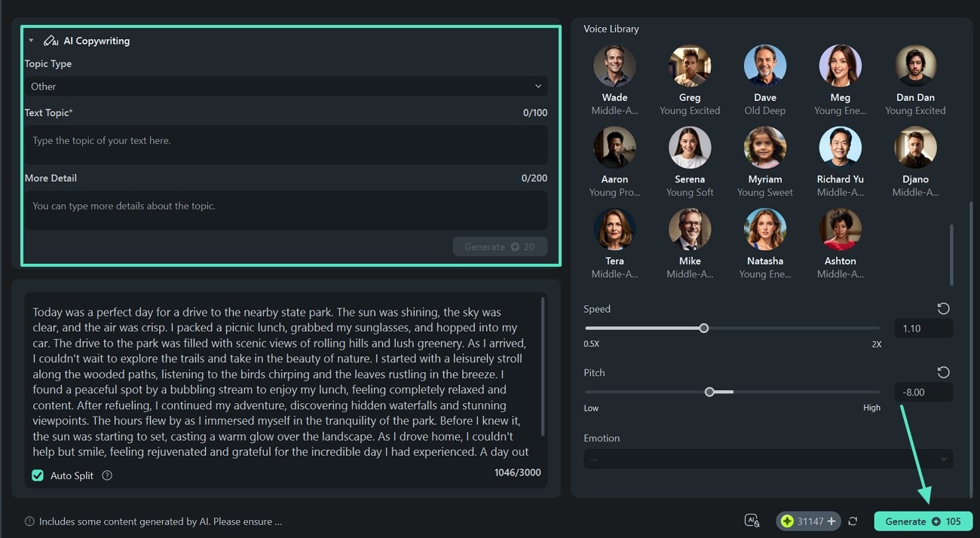Open the Topic Type dropdown

(x=286, y=87)
